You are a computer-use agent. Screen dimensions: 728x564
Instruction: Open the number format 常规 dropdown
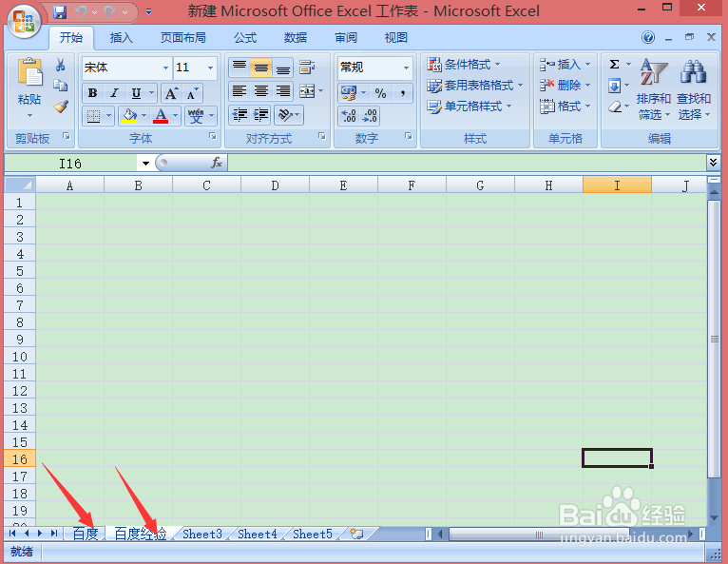point(406,68)
